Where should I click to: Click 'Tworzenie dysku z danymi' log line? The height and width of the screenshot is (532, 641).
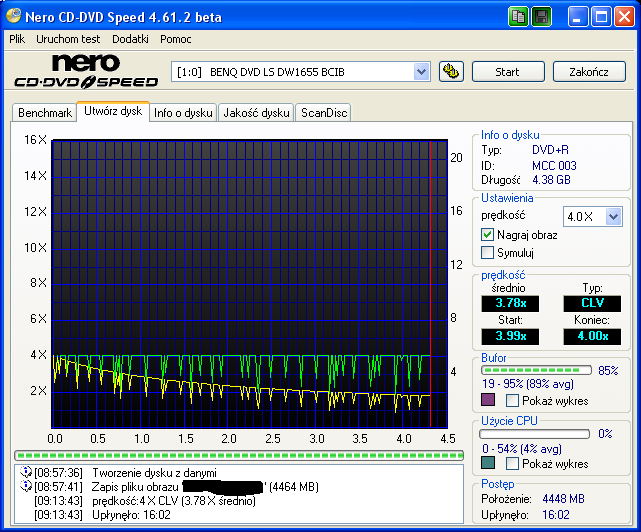coord(154,473)
